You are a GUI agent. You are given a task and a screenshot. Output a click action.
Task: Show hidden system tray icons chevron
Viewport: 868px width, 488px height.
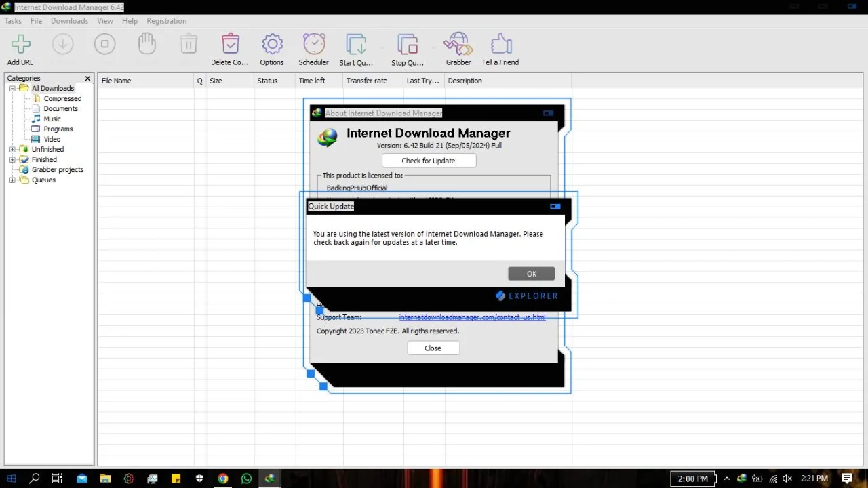tap(726, 479)
